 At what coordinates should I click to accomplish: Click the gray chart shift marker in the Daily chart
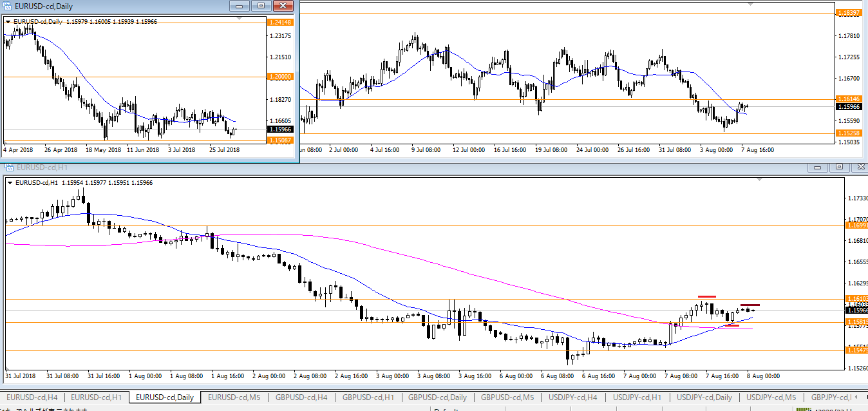240,19
